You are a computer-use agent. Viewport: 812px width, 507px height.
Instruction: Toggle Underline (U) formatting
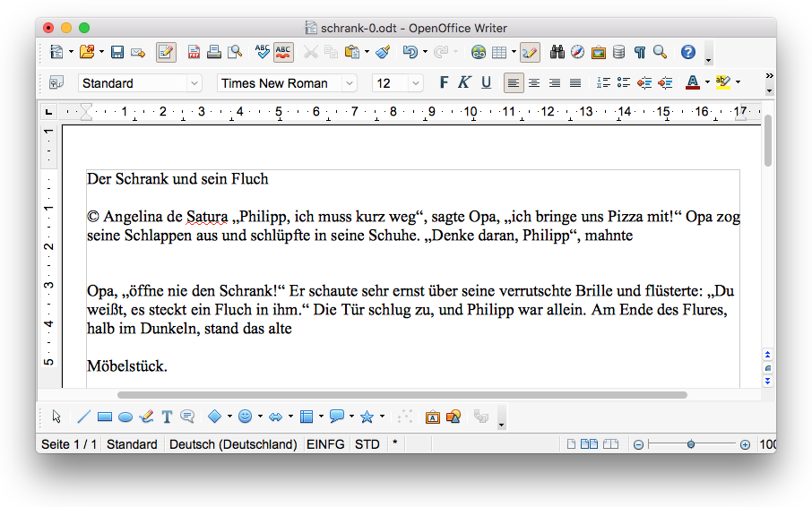[486, 82]
